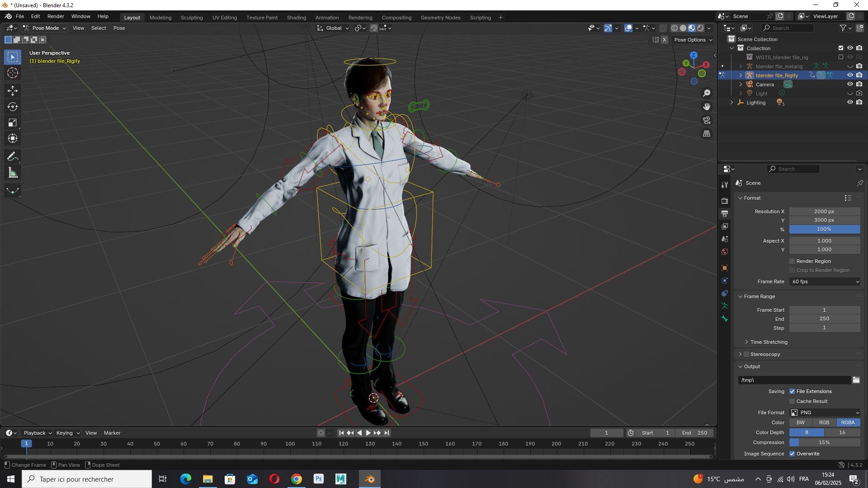
Task: Open the Pose Mode dropdown
Action: tap(45, 28)
